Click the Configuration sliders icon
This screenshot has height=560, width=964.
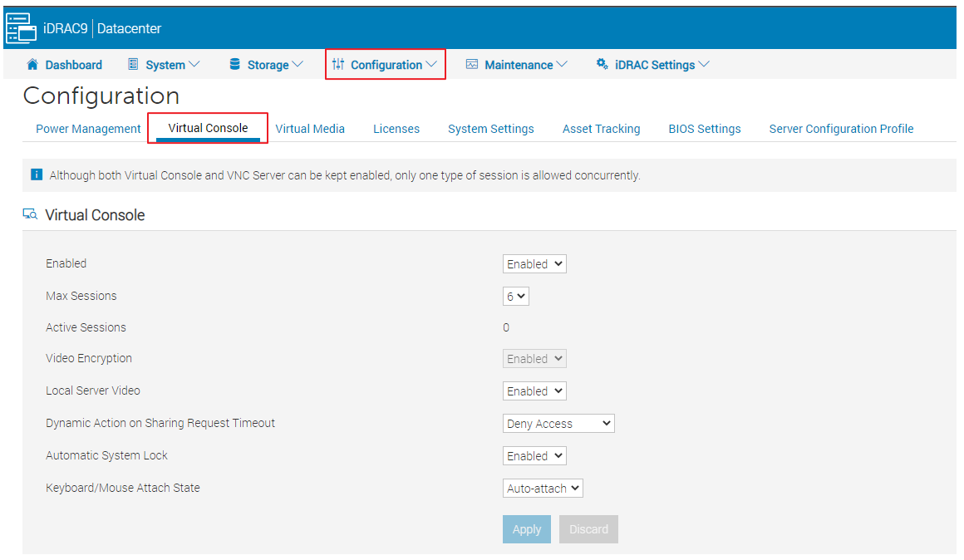tap(343, 64)
